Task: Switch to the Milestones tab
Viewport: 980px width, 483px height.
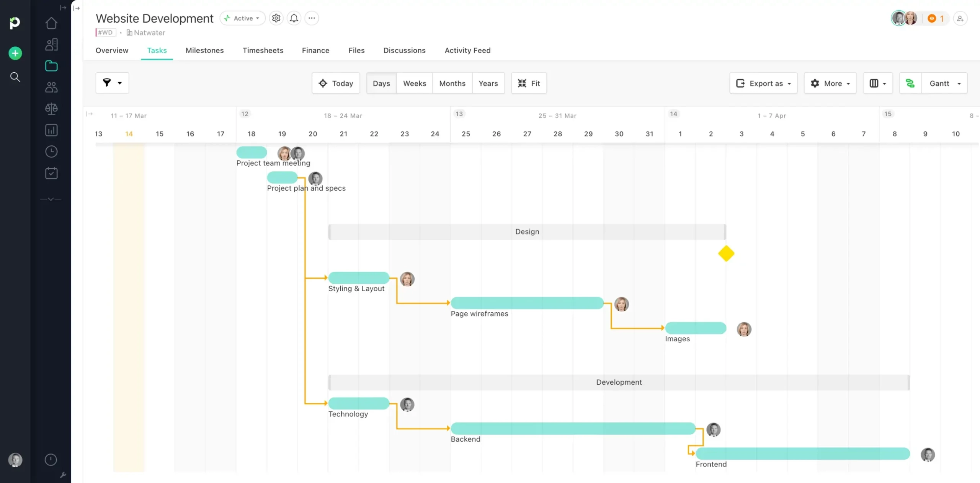Action: [204, 50]
